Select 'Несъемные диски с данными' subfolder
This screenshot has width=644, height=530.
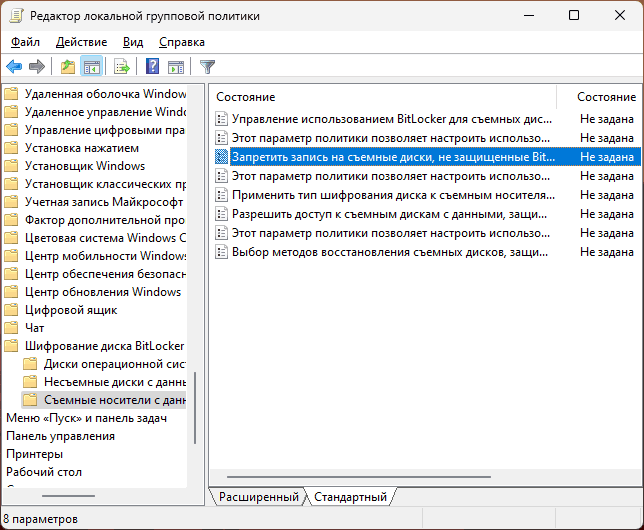click(115, 382)
